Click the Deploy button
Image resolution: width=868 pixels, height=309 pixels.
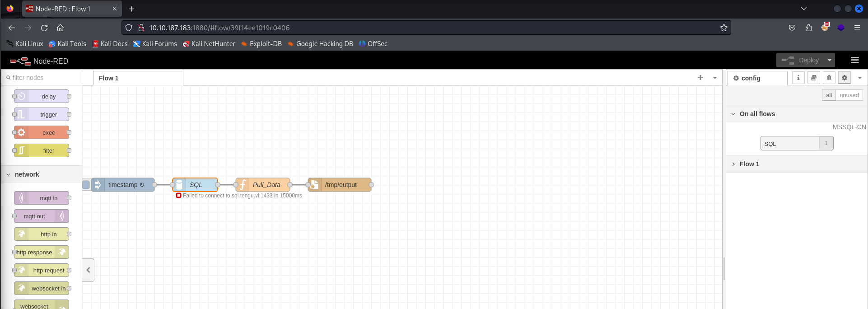800,60
